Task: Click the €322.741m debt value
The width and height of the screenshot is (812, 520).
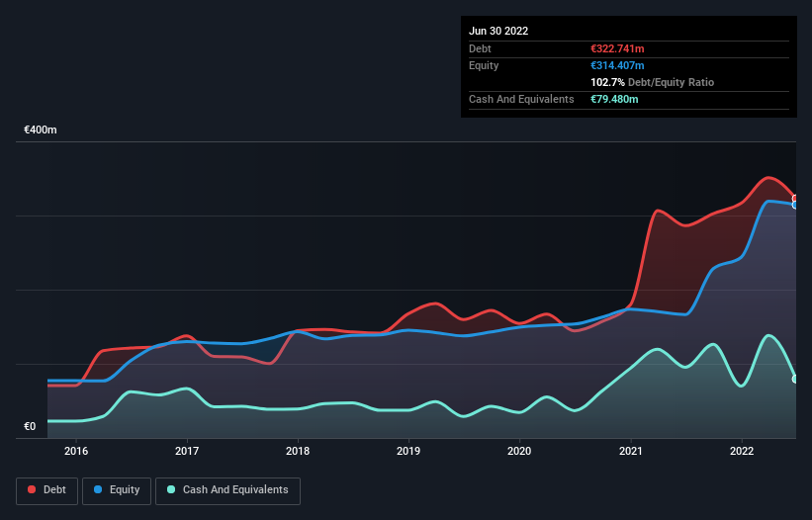Action: tap(617, 48)
